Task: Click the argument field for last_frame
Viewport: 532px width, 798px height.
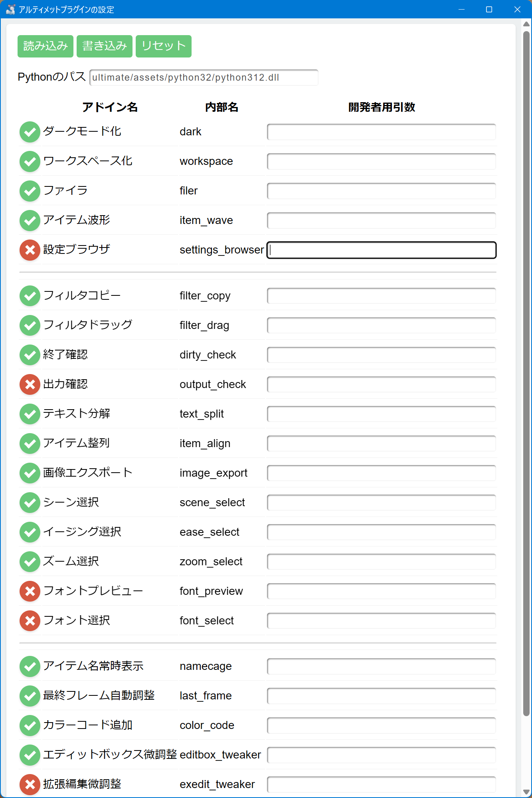Action: coord(382,696)
